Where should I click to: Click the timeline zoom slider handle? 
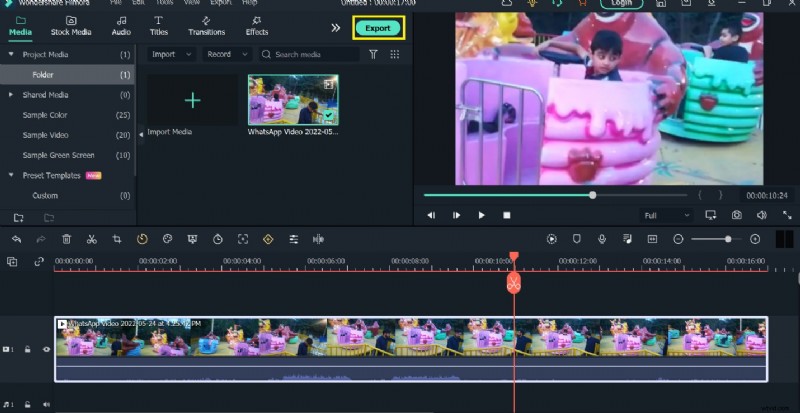[x=728, y=239]
